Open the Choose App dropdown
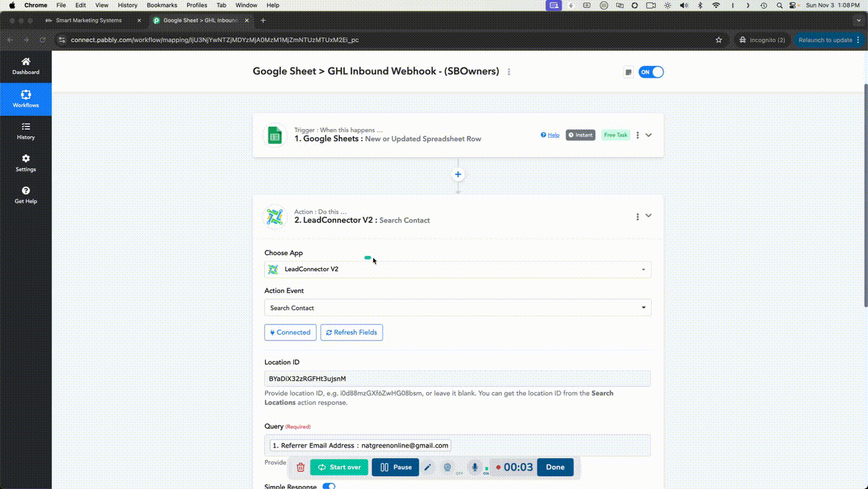Screen dimensions: 868x489 (457, 269)
